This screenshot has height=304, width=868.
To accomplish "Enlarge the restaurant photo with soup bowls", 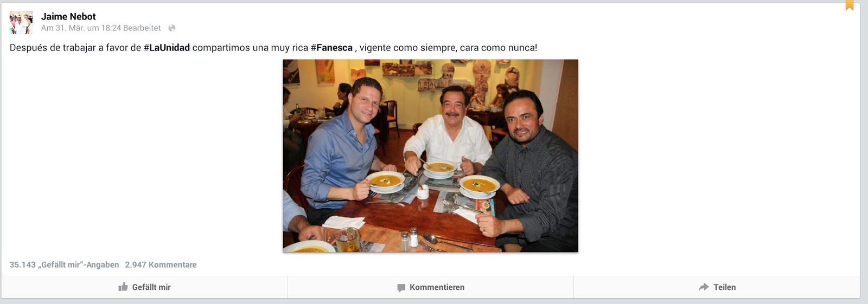I will tap(430, 156).
